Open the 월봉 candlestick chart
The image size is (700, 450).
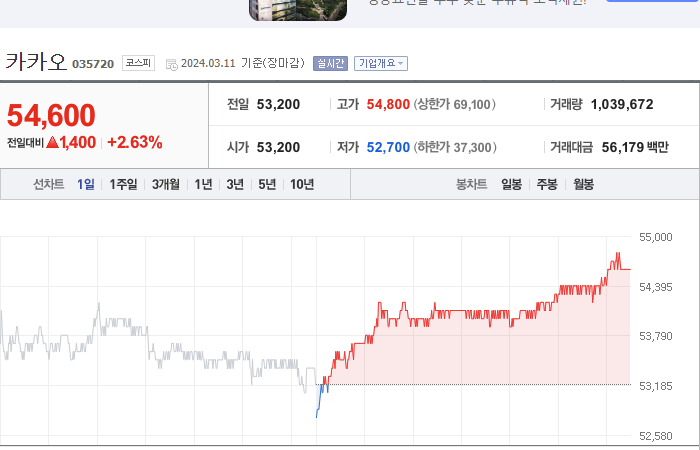click(583, 184)
